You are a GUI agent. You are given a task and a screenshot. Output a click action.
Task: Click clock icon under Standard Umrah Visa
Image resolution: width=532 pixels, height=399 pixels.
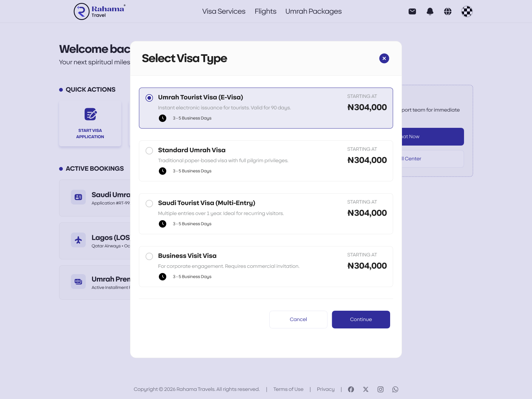[x=163, y=171]
